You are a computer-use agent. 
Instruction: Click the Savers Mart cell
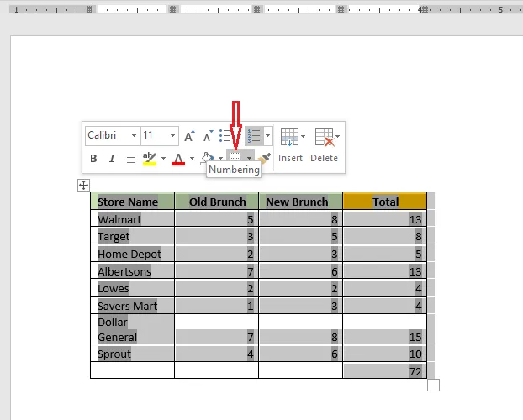pos(132,305)
